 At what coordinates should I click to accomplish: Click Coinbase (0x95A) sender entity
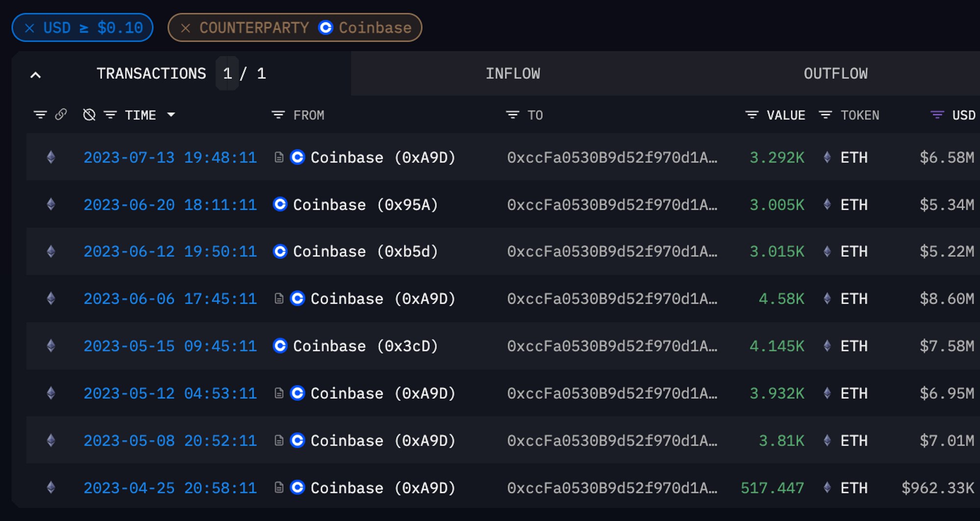coord(365,204)
